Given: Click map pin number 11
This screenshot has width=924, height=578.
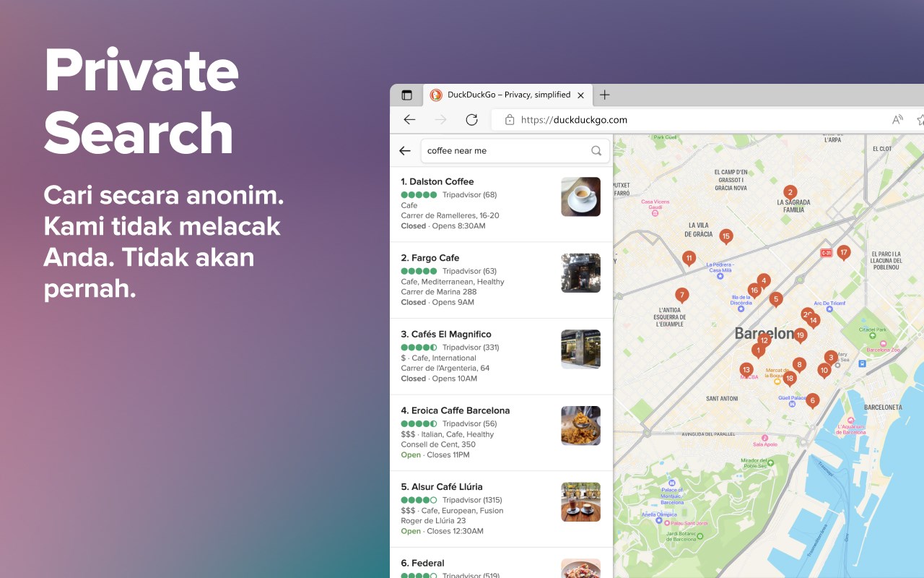Looking at the screenshot, I should pos(689,259).
